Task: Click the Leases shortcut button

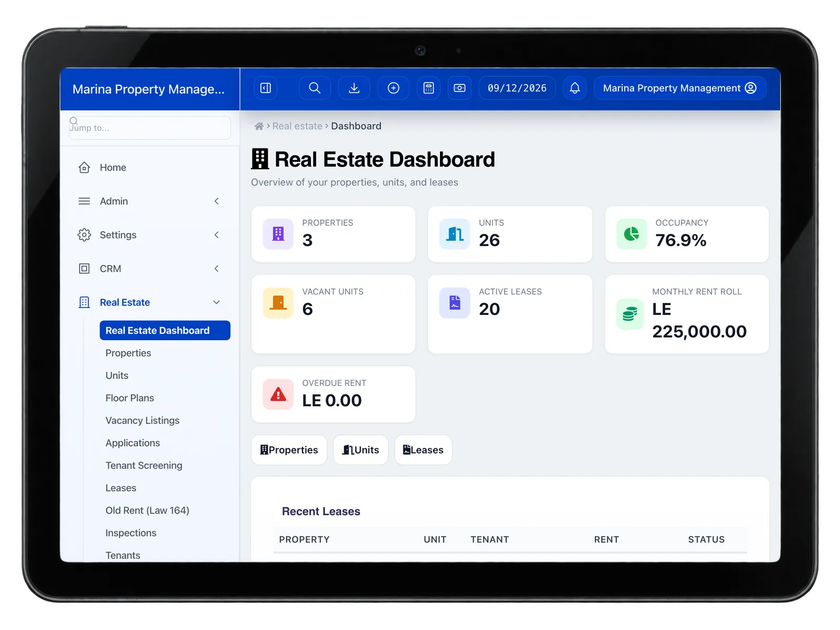Action: (x=423, y=450)
